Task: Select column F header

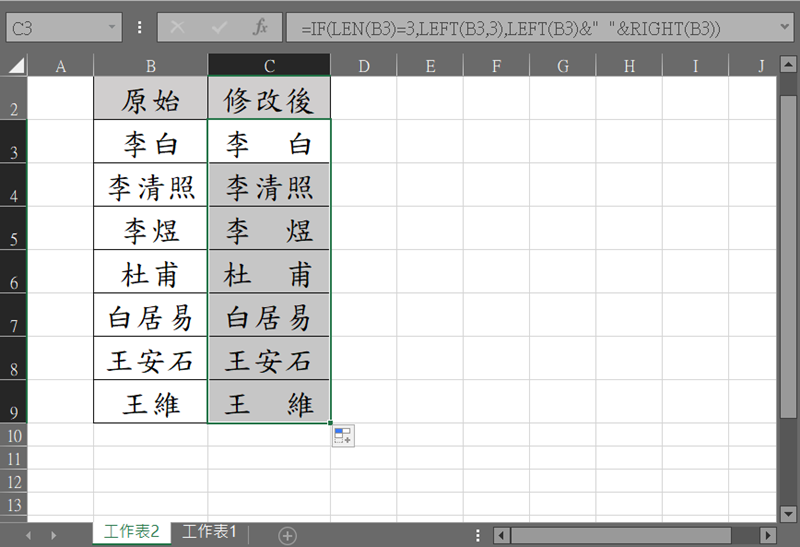Action: coord(496,66)
